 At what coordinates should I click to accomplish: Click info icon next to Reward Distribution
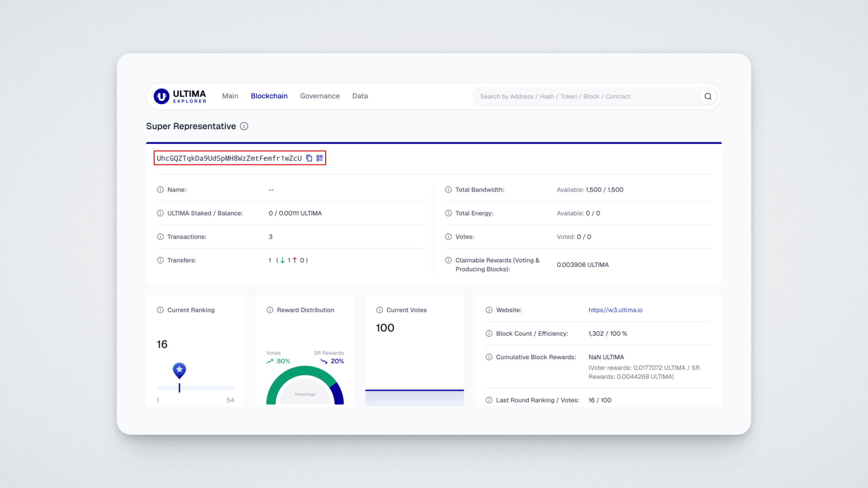[270, 310]
